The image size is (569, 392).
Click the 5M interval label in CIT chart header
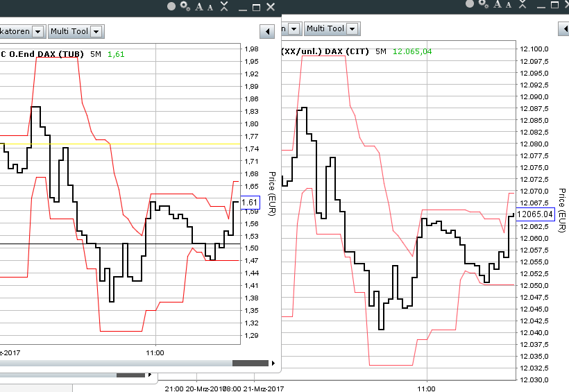pos(381,51)
